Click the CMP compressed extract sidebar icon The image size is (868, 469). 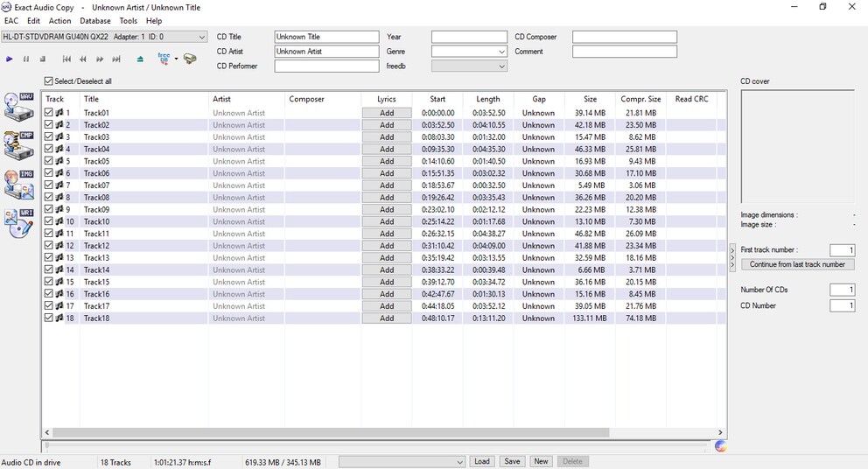point(19,145)
